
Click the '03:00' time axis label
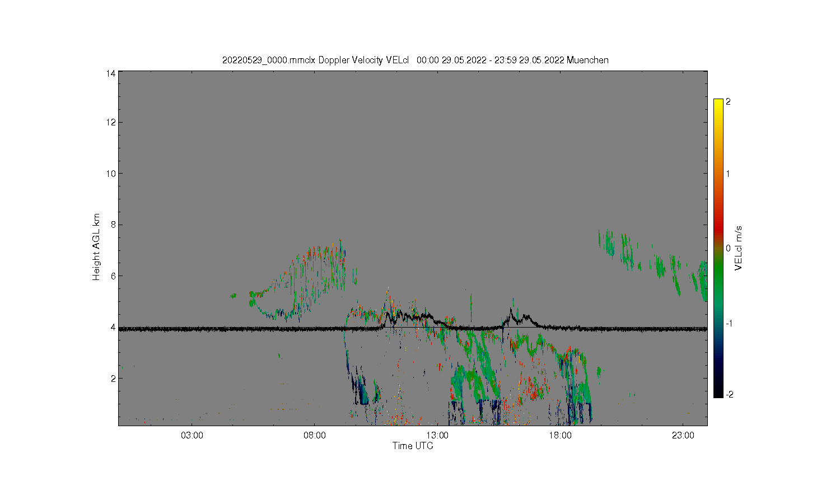[192, 436]
